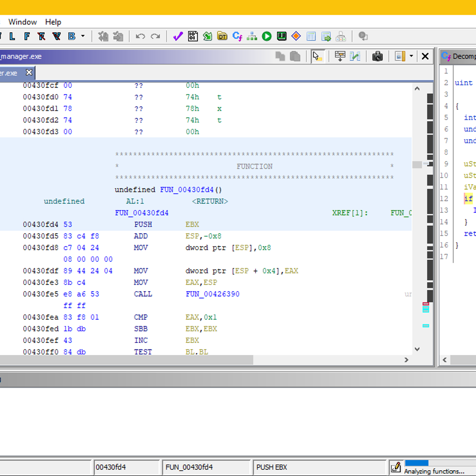
Task: Click the down arrow of listing vertical scrollbar
Action: (417, 349)
